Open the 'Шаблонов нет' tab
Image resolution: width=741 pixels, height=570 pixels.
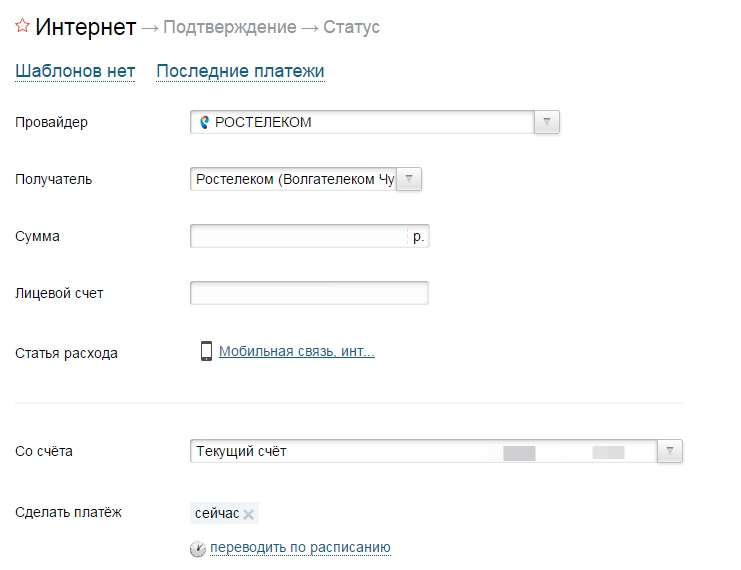pyautogui.click(x=75, y=71)
